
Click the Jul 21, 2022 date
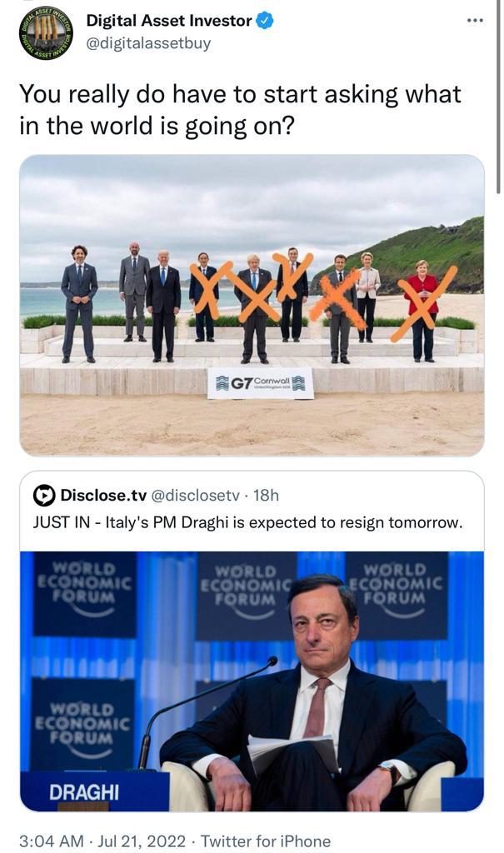[x=142, y=841]
